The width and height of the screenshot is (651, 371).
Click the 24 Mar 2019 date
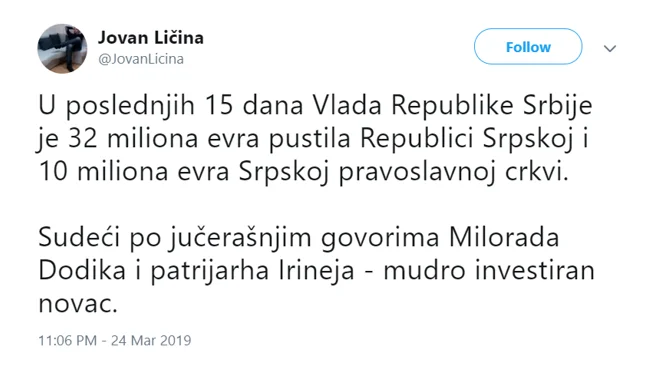(x=151, y=340)
